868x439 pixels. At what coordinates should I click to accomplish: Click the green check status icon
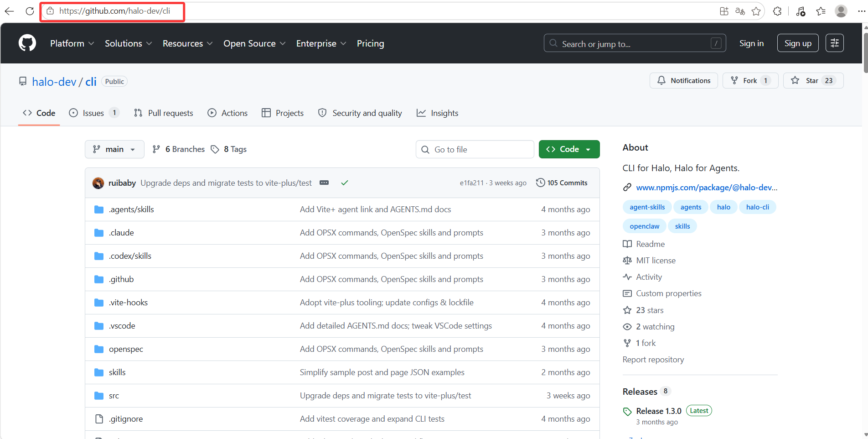(x=345, y=183)
